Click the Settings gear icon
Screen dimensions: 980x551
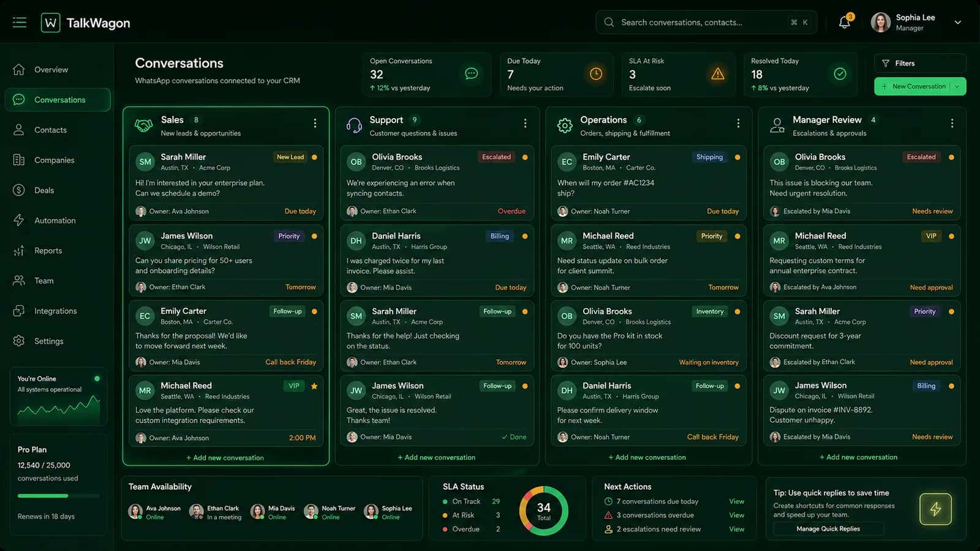click(x=19, y=341)
